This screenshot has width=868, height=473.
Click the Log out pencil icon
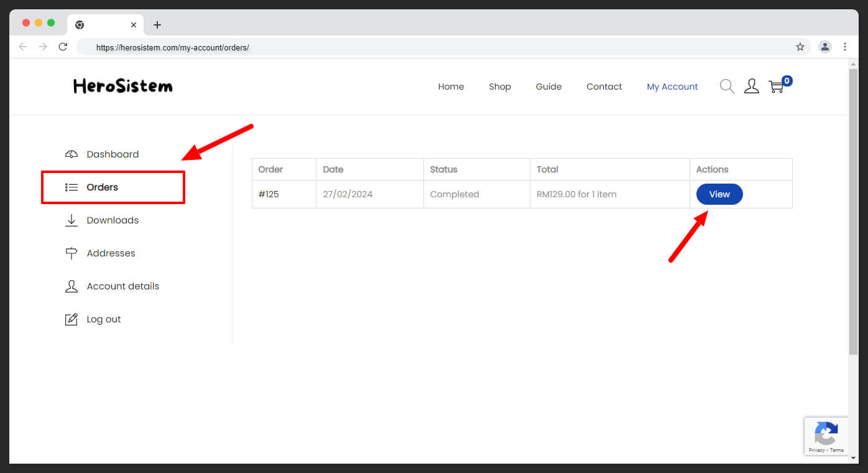pyautogui.click(x=72, y=319)
